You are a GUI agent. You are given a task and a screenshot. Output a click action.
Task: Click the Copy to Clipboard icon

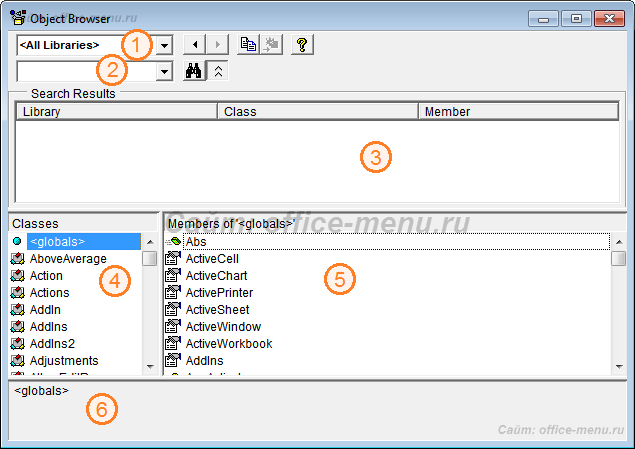248,45
